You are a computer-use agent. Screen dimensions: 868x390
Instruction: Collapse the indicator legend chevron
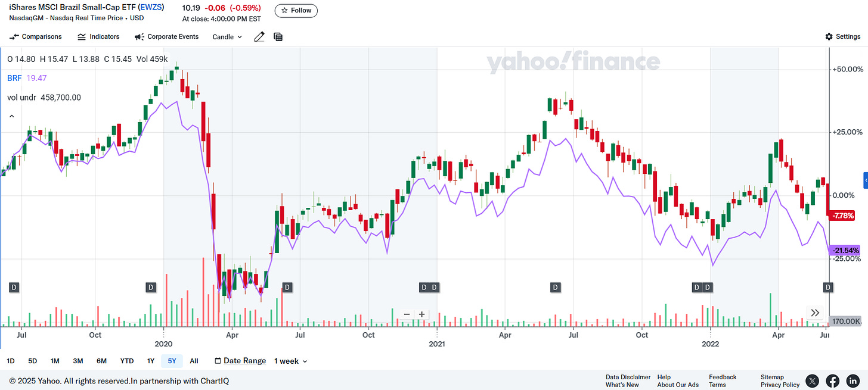(x=11, y=116)
